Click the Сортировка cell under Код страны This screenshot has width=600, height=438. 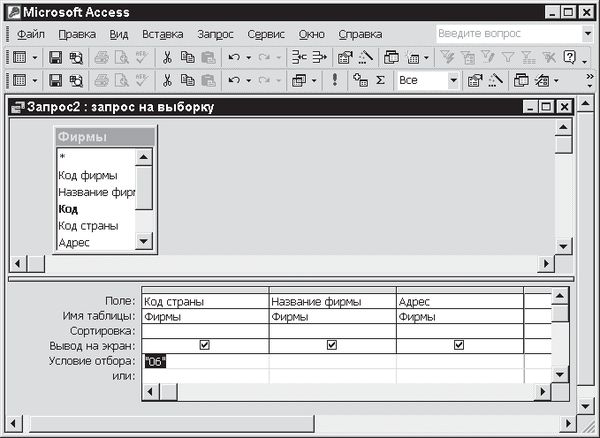[205, 330]
